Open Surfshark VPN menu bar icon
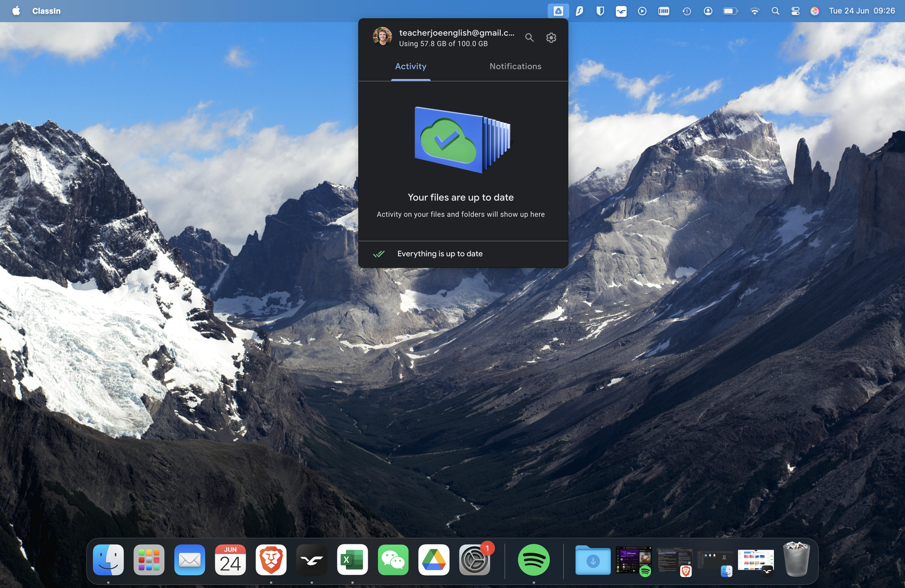Screen dimensions: 905x588 tap(579, 11)
